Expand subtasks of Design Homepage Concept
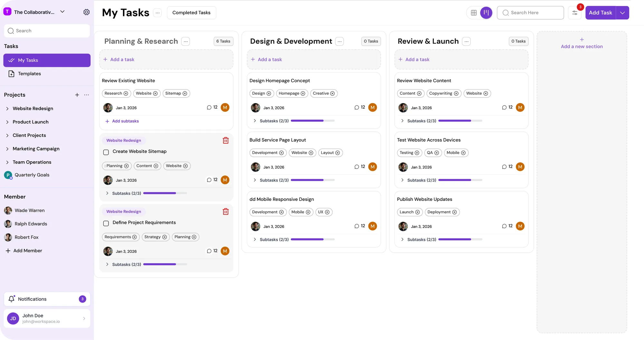644x340 pixels. 255,121
